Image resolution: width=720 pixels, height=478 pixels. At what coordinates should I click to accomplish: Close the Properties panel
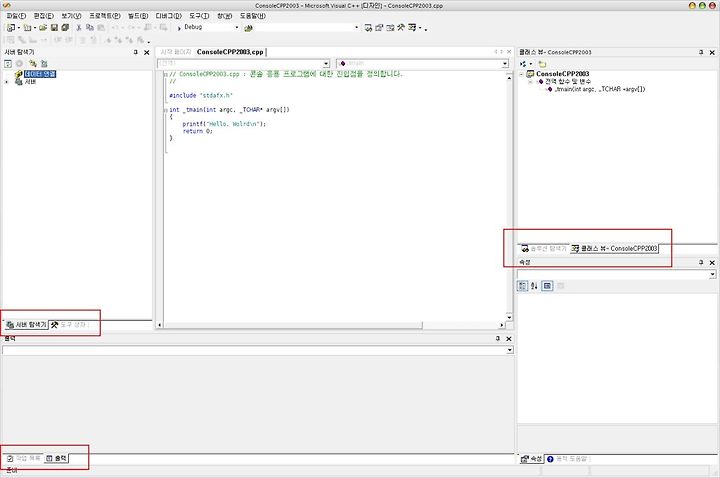point(712,262)
